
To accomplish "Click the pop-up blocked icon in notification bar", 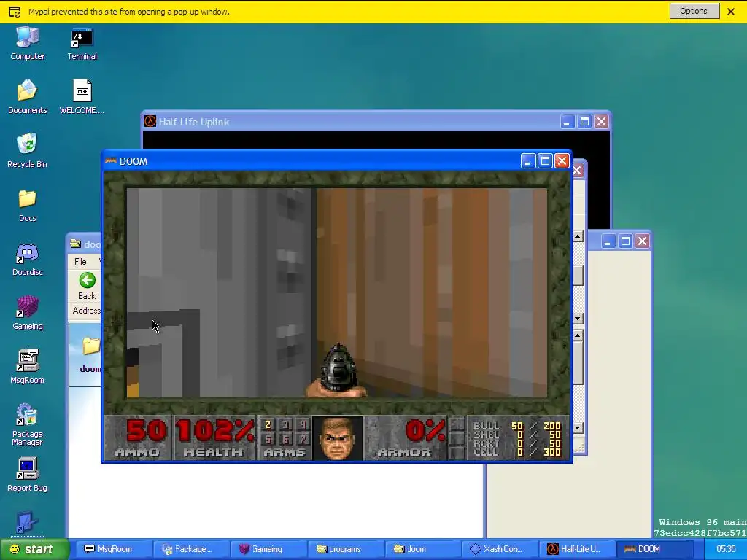I will pyautogui.click(x=15, y=12).
